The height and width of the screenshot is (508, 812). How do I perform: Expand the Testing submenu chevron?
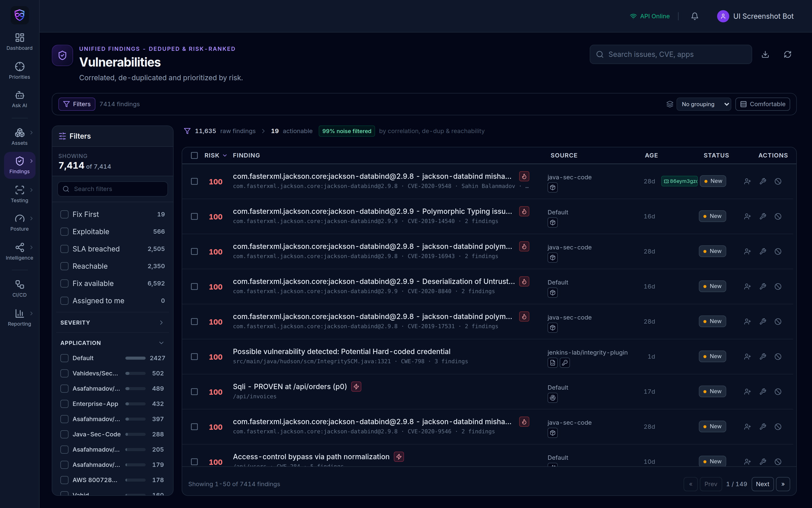pyautogui.click(x=31, y=190)
